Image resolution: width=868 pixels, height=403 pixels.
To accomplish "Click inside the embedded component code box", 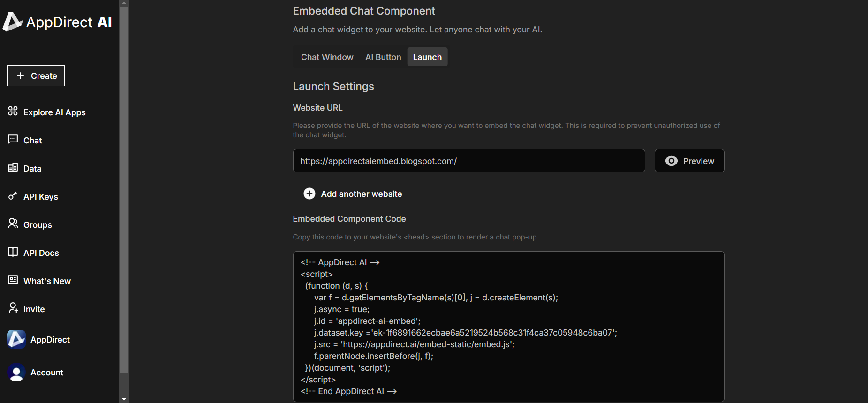I will [x=509, y=327].
